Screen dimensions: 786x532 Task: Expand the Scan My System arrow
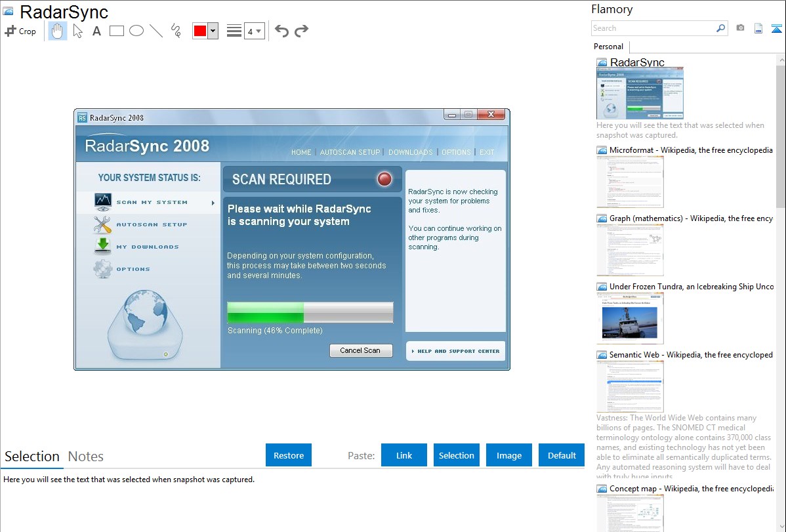point(213,203)
